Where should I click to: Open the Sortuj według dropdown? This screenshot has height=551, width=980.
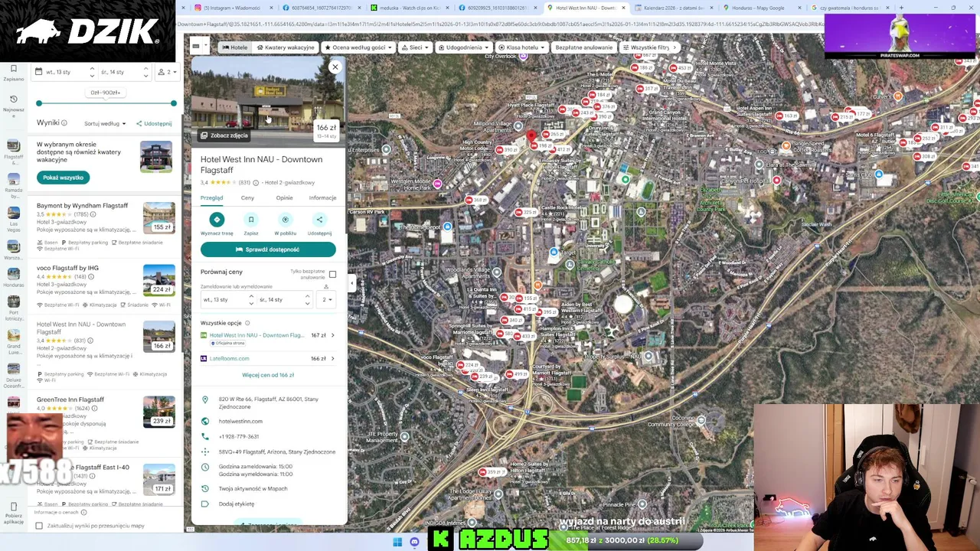point(105,123)
